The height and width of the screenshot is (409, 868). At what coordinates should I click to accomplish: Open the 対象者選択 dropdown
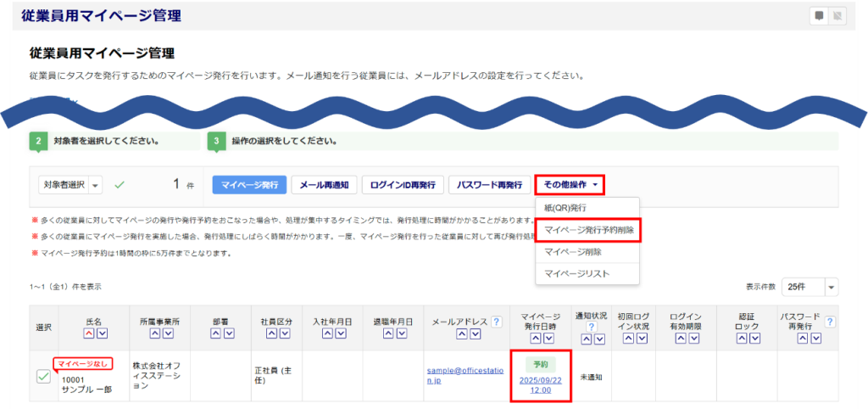pos(70,185)
